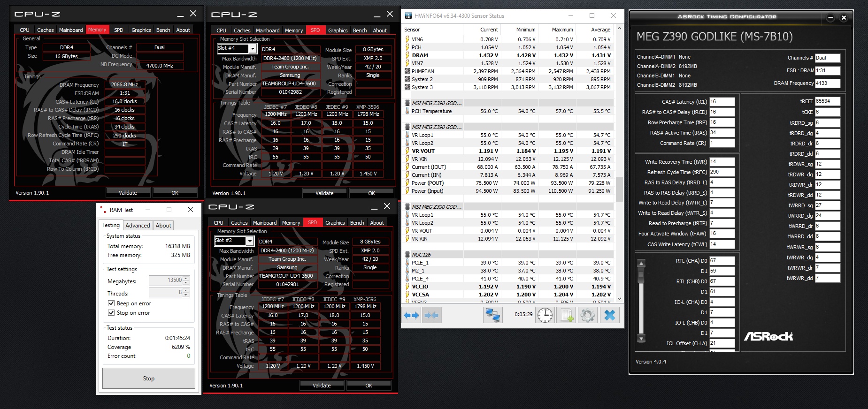Open the Slot #2 dropdown in CPU-Z
This screenshot has width=868, height=409.
tap(250, 241)
